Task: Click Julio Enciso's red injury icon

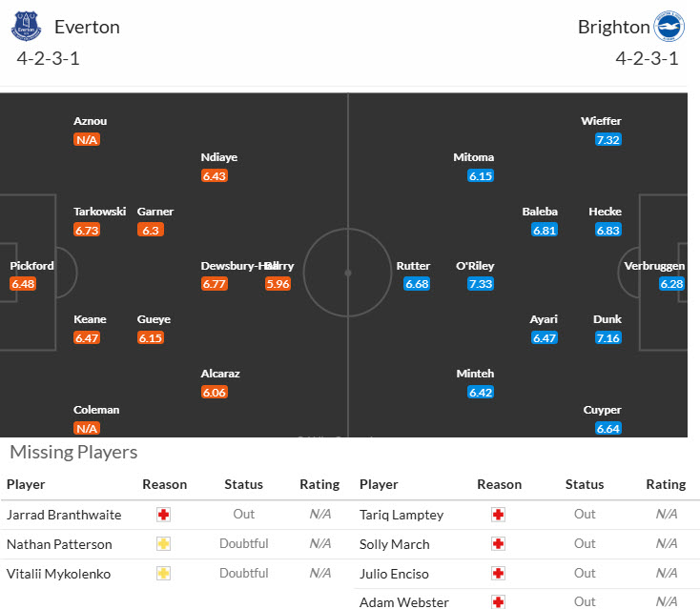Action: tap(498, 574)
